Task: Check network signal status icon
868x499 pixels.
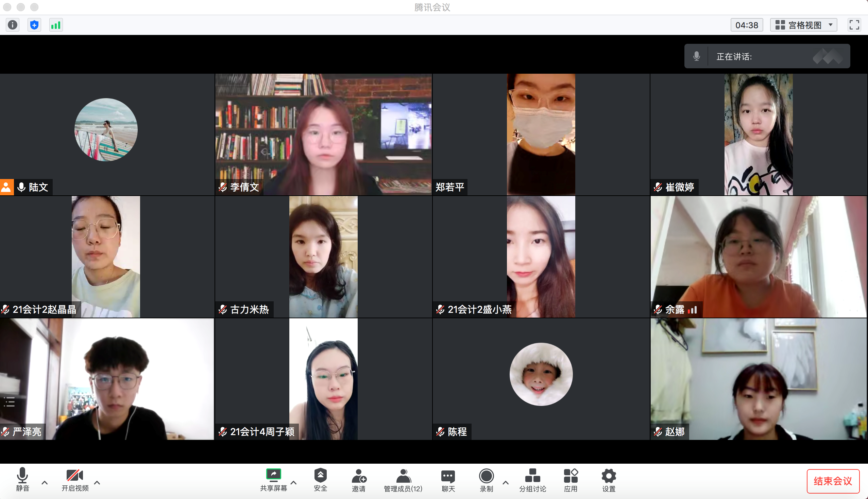Action: 55,25
